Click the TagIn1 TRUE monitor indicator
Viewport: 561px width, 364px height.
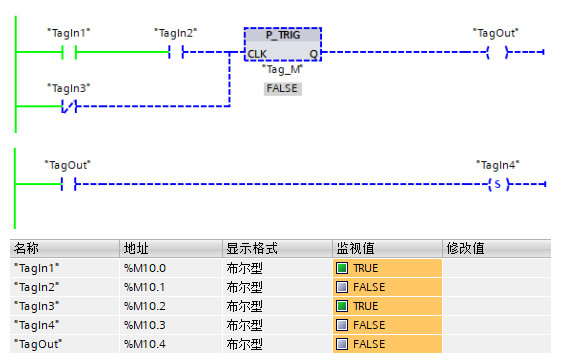click(342, 268)
